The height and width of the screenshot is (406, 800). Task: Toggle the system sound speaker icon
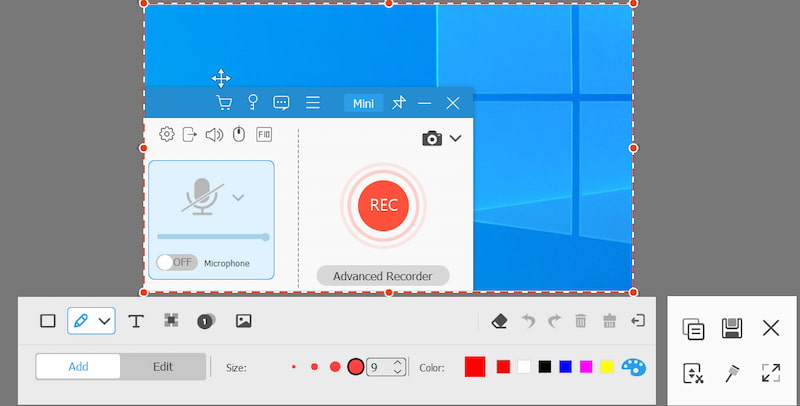click(214, 134)
